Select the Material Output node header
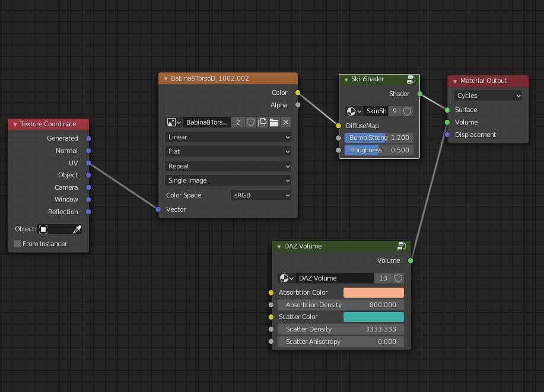Viewport: 544px width, 392px height. 488,81
